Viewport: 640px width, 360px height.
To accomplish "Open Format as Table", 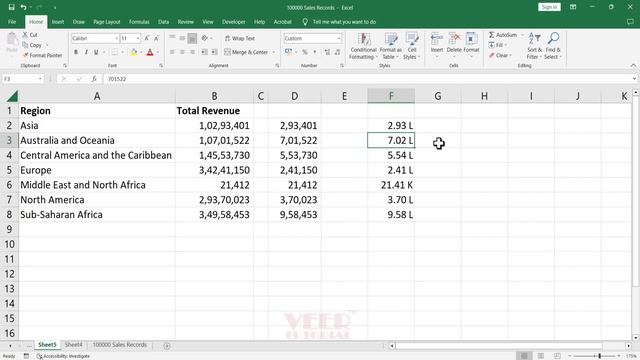I will coord(391,46).
